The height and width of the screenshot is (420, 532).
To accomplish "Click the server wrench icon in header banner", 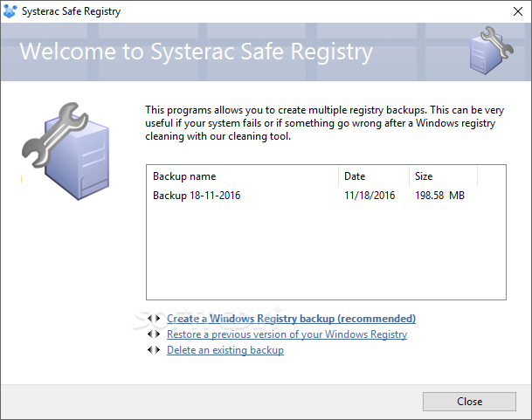I will 491,51.
